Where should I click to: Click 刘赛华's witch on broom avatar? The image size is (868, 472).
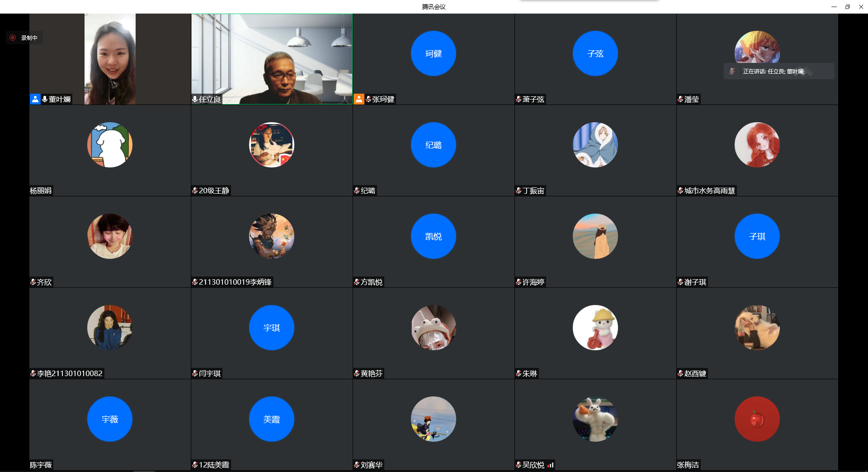[434, 419]
